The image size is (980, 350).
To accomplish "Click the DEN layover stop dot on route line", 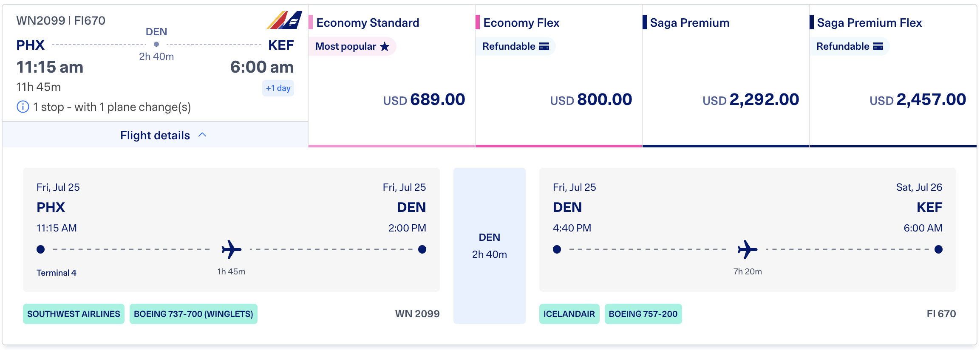I will pos(156,43).
